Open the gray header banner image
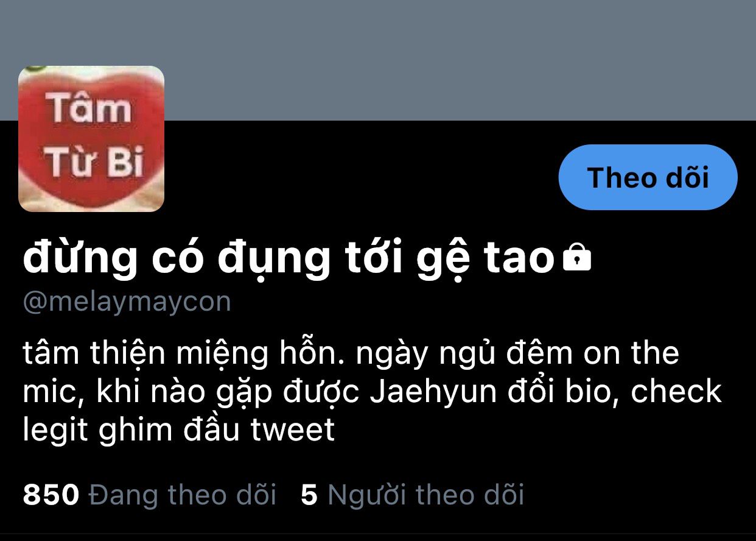The height and width of the screenshot is (541, 756). (378, 60)
